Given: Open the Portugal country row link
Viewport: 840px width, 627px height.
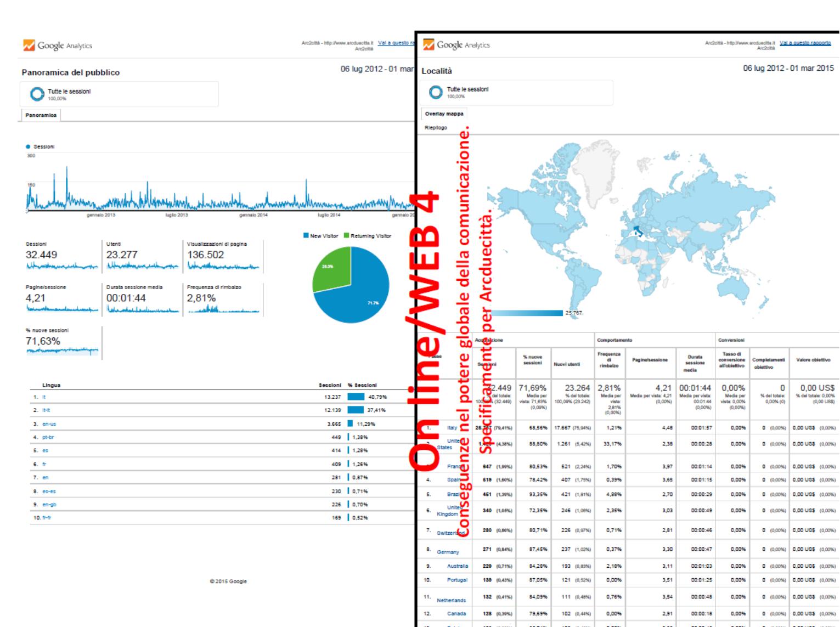Looking at the screenshot, I should [x=458, y=579].
